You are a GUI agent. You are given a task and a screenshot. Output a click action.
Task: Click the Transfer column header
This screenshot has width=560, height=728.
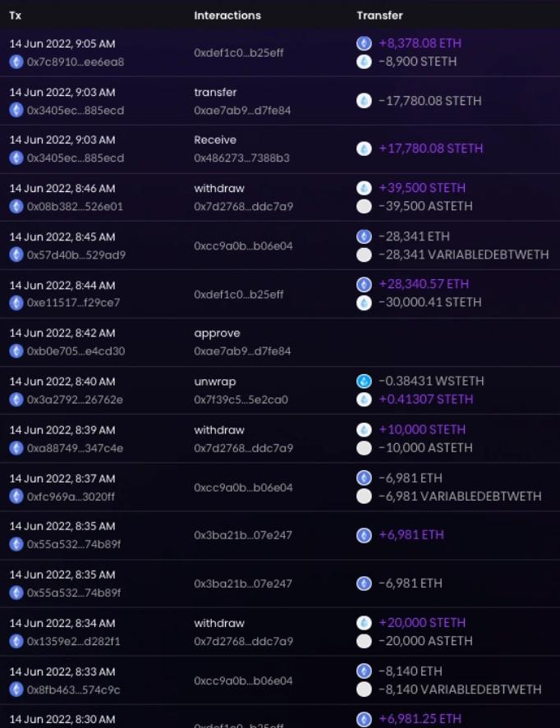[x=379, y=16]
